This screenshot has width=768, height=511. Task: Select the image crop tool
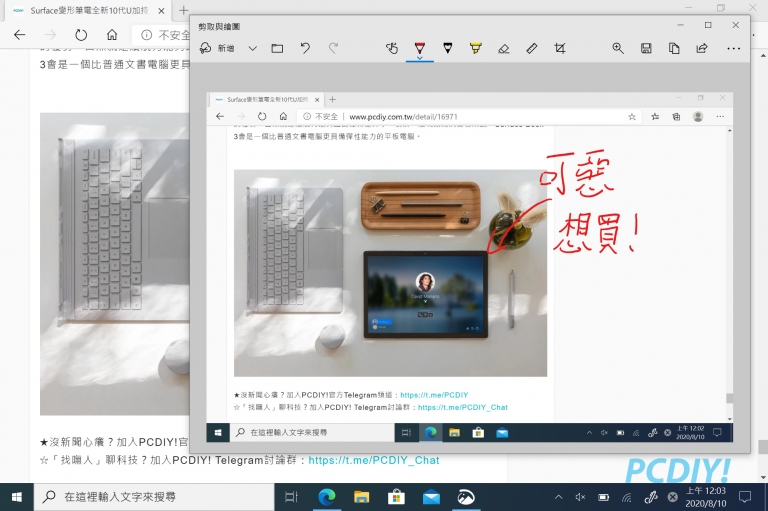pyautogui.click(x=559, y=48)
